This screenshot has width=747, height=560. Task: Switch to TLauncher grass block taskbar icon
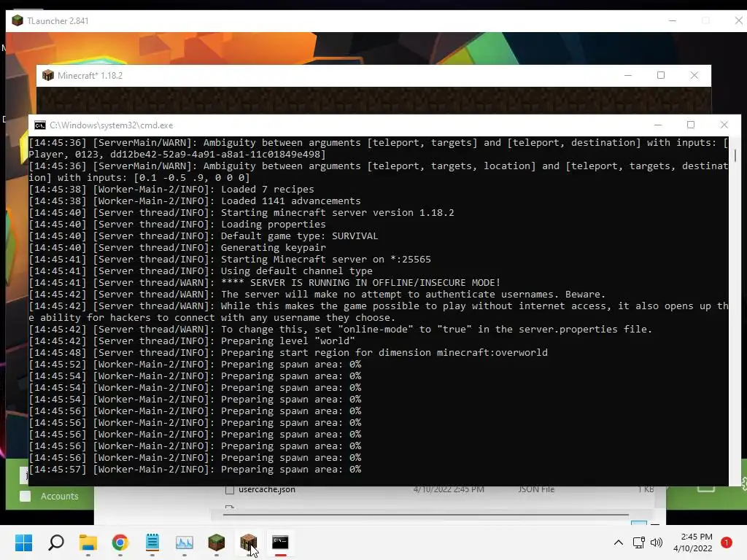click(x=216, y=542)
